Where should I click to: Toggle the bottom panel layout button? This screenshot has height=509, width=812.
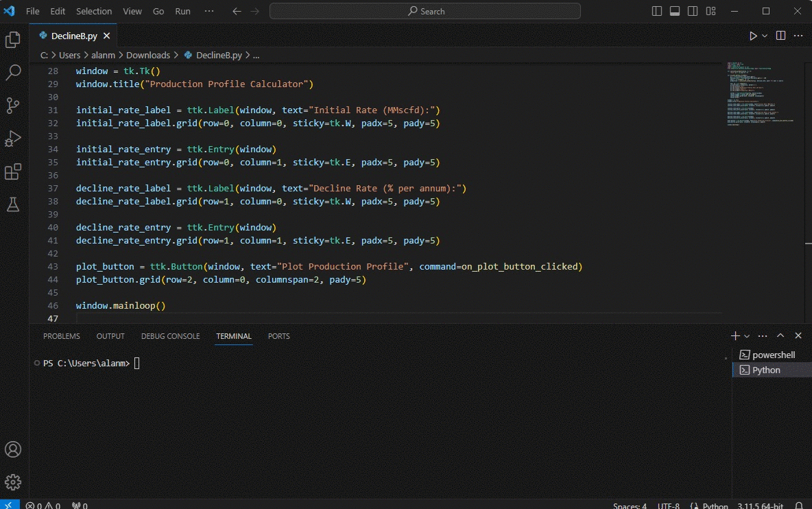(x=675, y=11)
